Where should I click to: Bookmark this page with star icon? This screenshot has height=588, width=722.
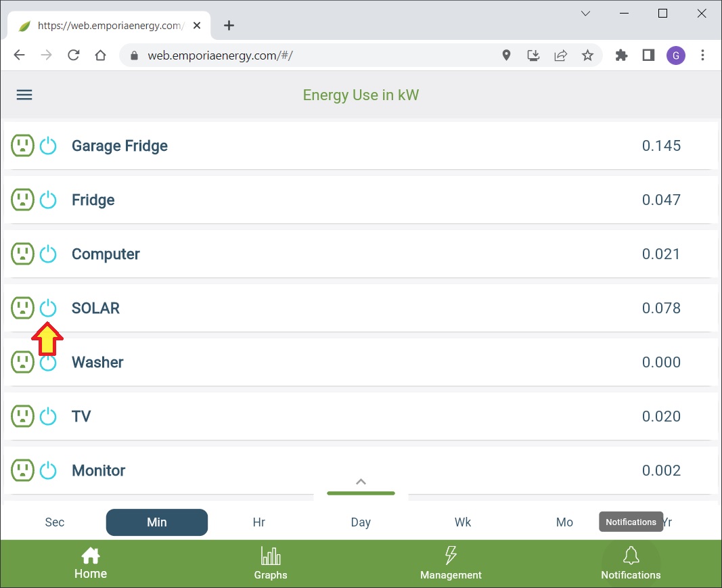click(x=587, y=55)
